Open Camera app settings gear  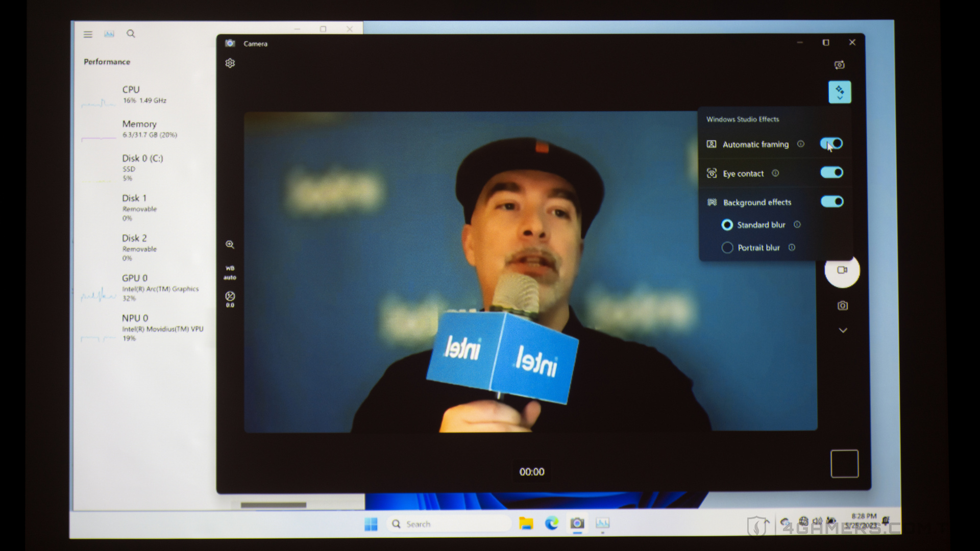(x=230, y=63)
